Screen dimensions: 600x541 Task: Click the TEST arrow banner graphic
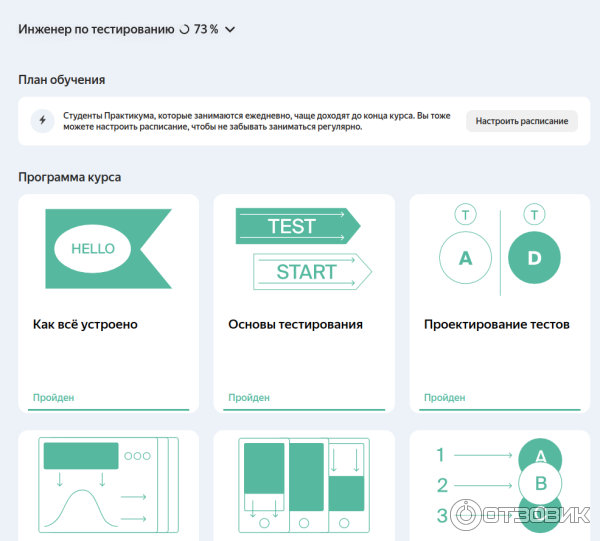click(290, 226)
